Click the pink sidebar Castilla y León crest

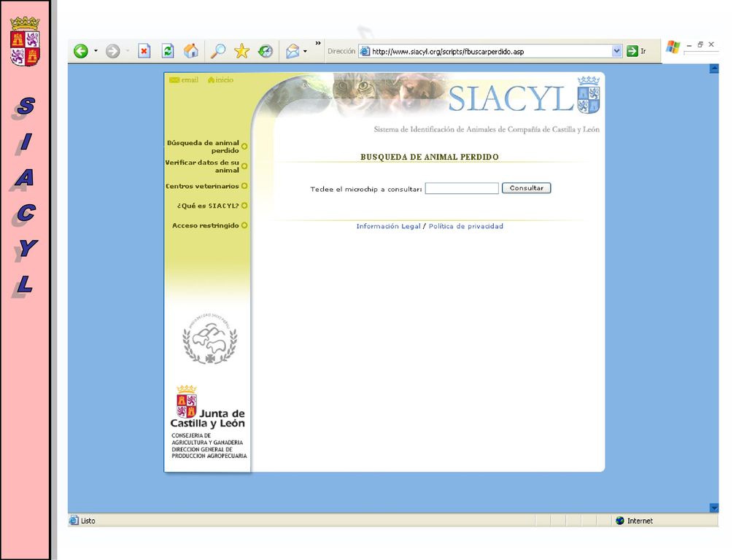pyautogui.click(x=25, y=42)
